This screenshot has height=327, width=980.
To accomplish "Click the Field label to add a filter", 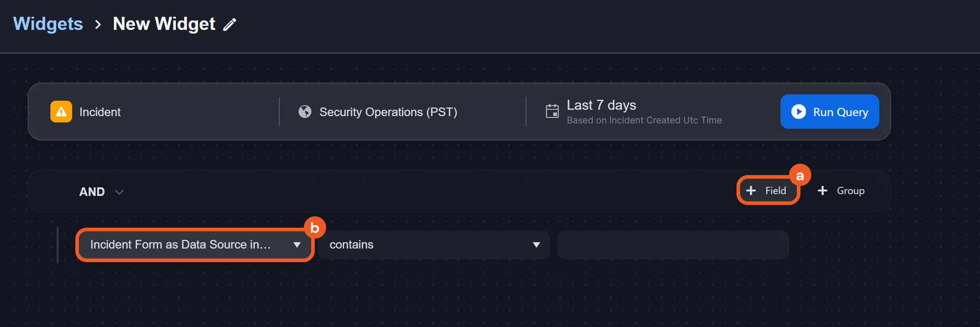I will click(775, 190).
